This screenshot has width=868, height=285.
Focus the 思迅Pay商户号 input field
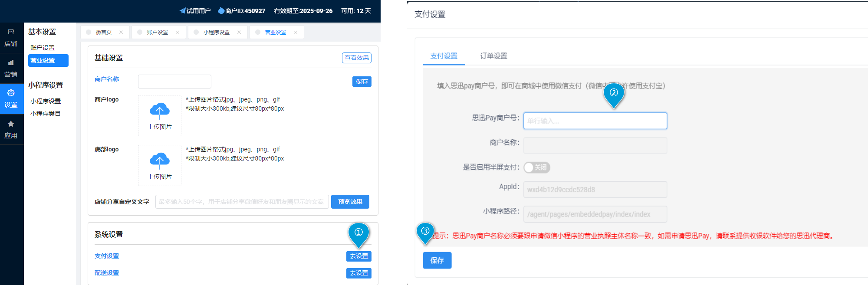[x=595, y=121]
